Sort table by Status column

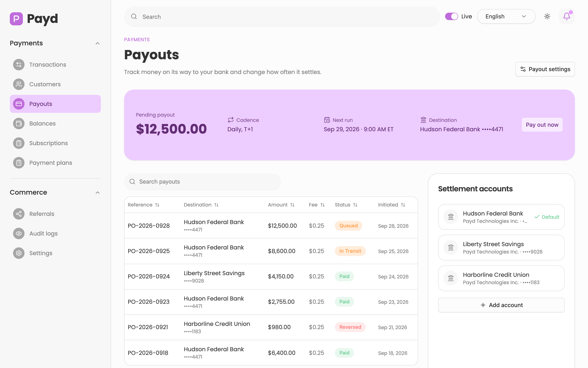(346, 205)
